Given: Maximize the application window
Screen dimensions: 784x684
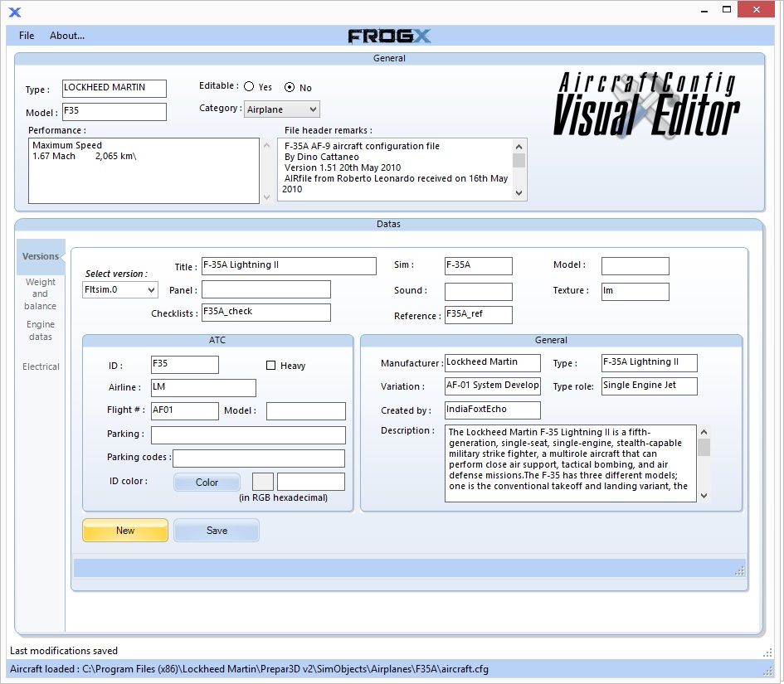Looking at the screenshot, I should tap(727, 9).
